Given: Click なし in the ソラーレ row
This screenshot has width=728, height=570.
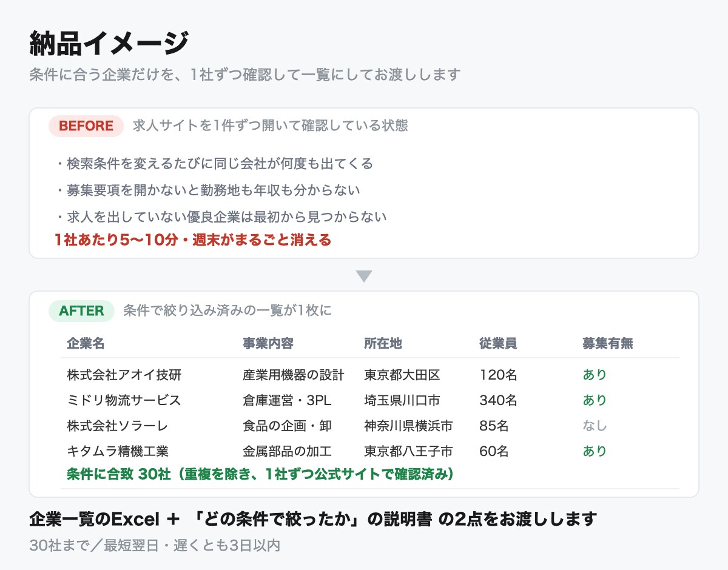Looking at the screenshot, I should [595, 426].
